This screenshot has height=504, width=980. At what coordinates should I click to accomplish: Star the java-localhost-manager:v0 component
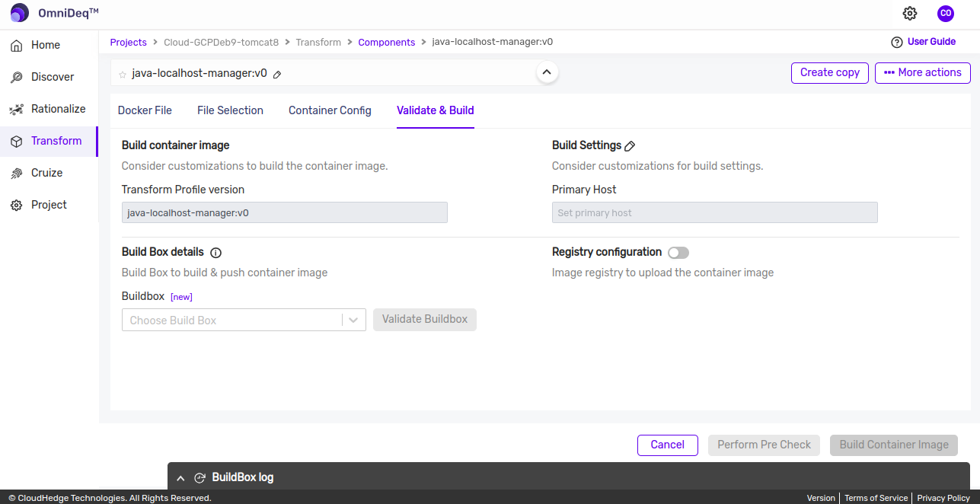(123, 75)
